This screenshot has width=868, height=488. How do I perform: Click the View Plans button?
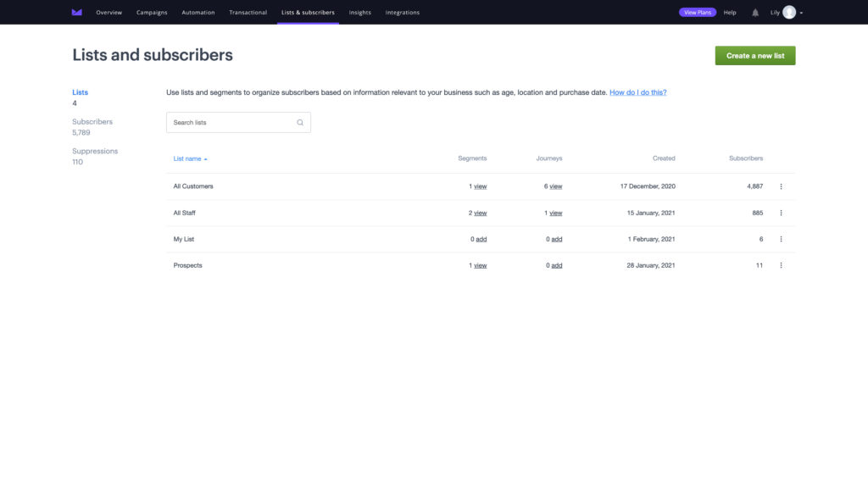697,12
